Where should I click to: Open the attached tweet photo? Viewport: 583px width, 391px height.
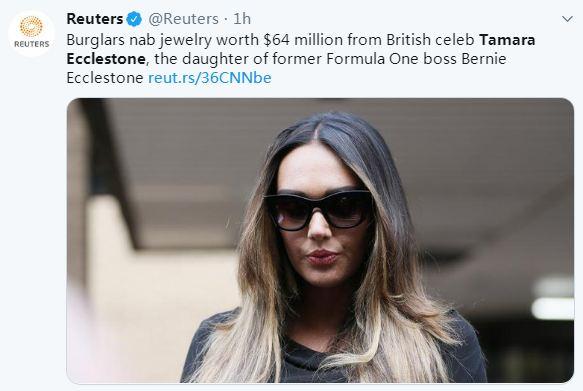[x=320, y=240]
